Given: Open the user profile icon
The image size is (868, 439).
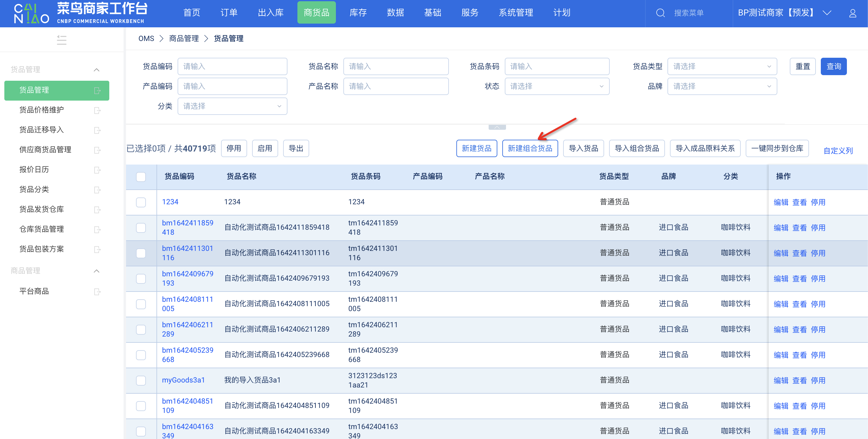Looking at the screenshot, I should tap(852, 13).
